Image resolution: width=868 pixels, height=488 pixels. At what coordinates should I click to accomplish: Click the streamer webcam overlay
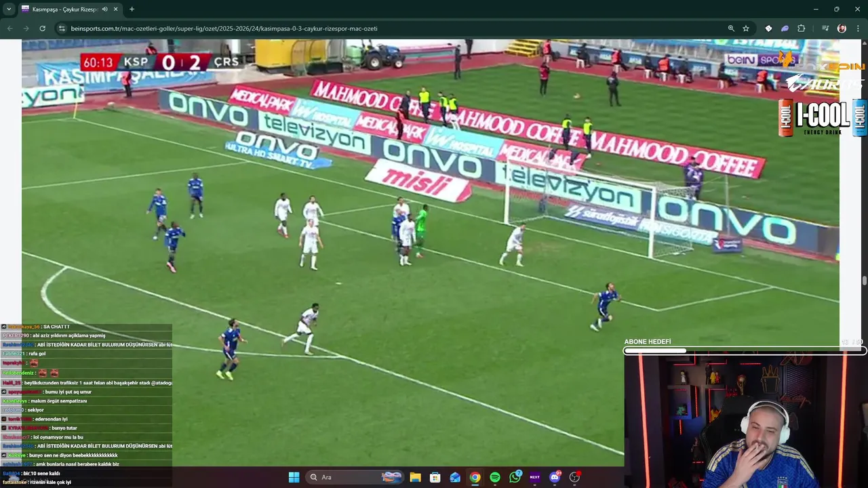(746, 420)
